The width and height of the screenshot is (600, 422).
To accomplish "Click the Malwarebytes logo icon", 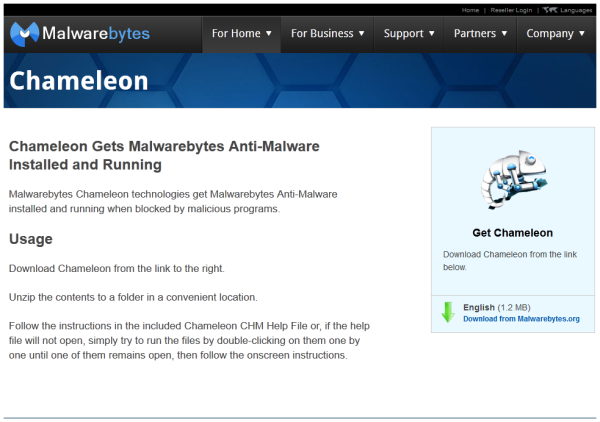I will point(24,34).
